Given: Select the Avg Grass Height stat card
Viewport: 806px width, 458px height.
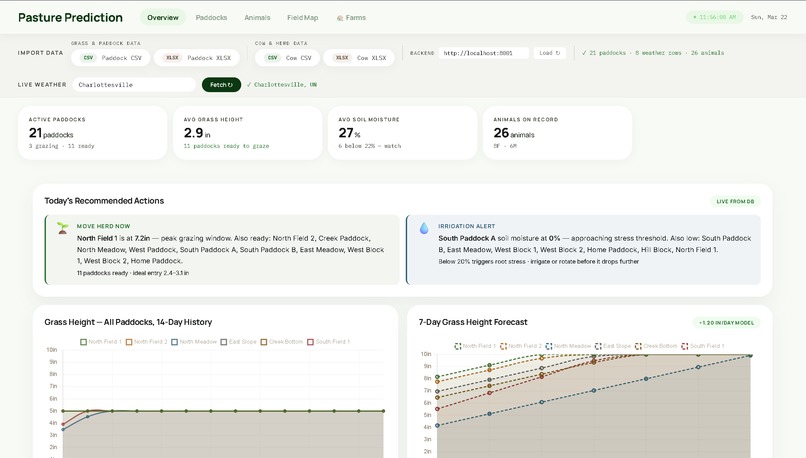Looking at the screenshot, I should click(248, 133).
